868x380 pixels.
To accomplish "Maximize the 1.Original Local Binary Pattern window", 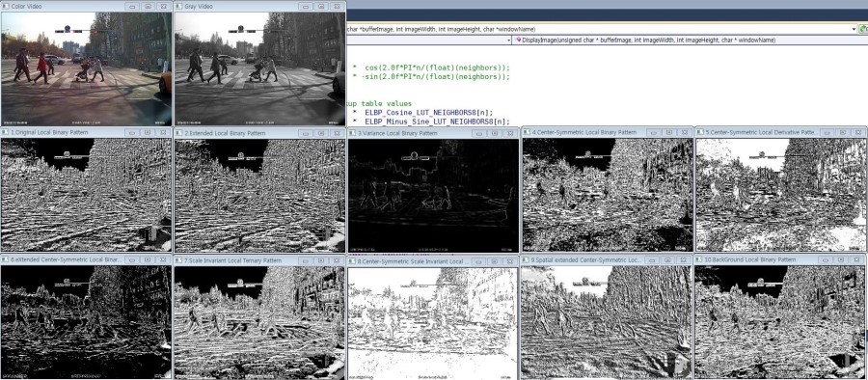I will (x=148, y=133).
